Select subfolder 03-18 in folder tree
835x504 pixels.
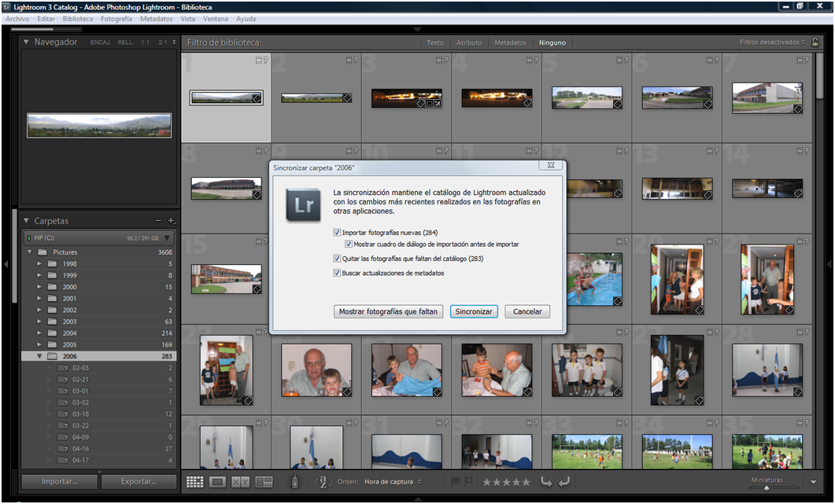coord(99,414)
